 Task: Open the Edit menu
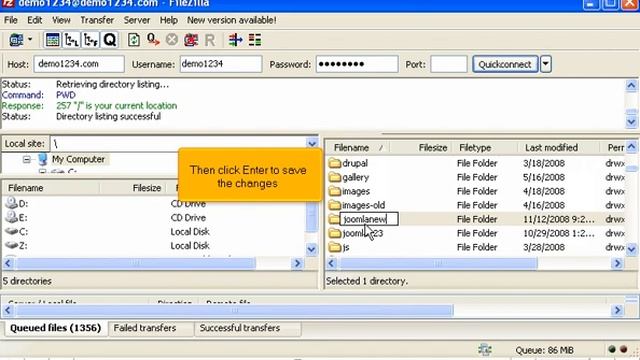point(35,20)
